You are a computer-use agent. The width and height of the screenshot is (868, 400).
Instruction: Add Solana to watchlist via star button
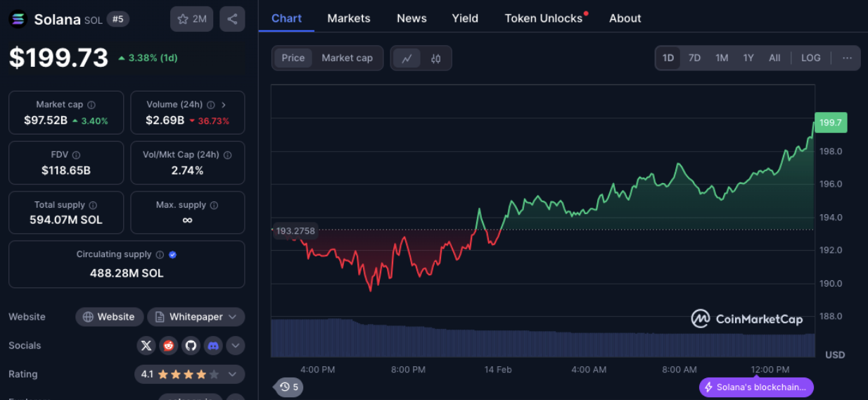coord(191,19)
